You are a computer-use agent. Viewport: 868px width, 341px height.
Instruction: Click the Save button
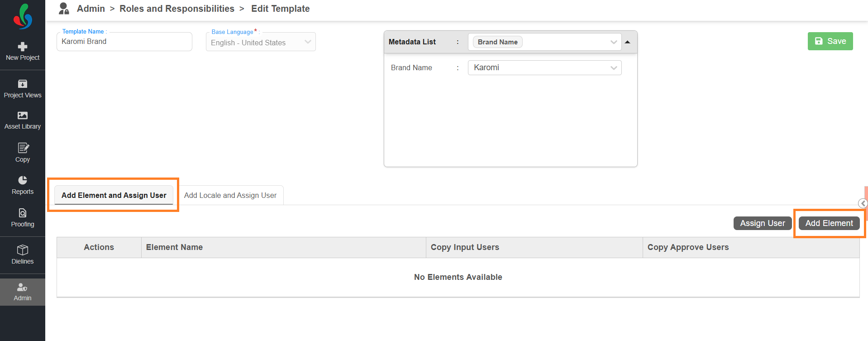coord(830,41)
